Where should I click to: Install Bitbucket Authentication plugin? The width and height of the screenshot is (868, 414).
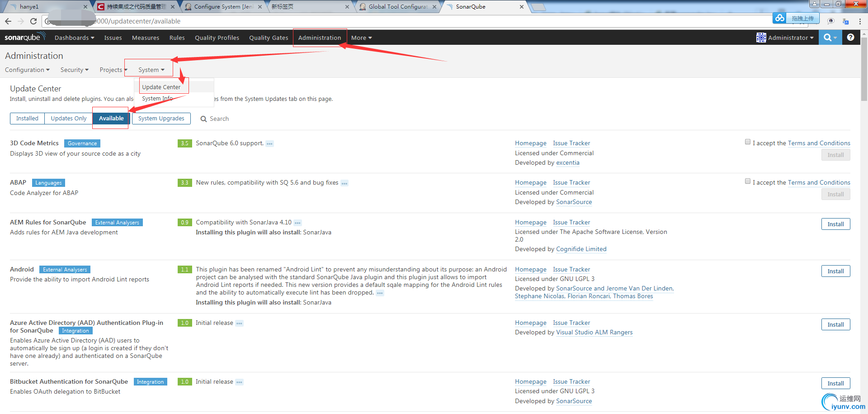click(x=835, y=383)
